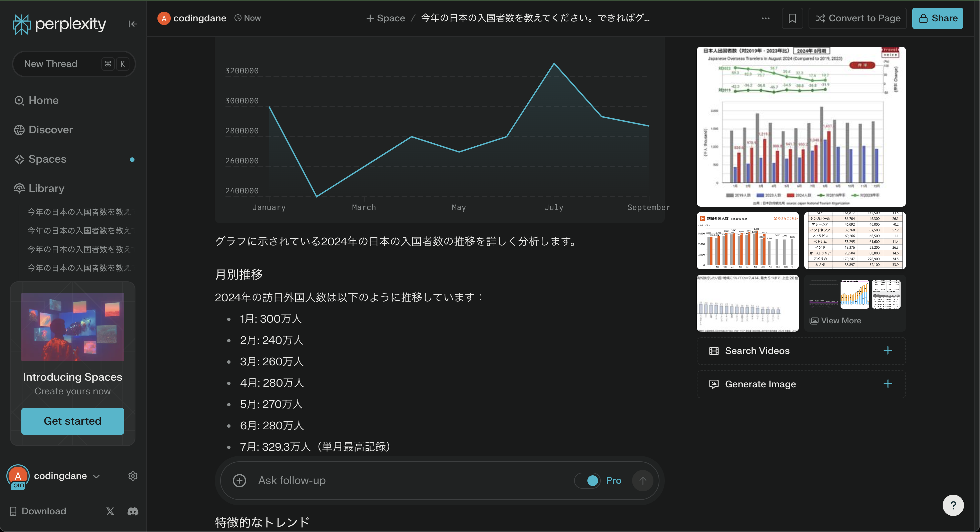Open the Home section
The height and width of the screenshot is (532, 980).
pyautogui.click(x=43, y=100)
